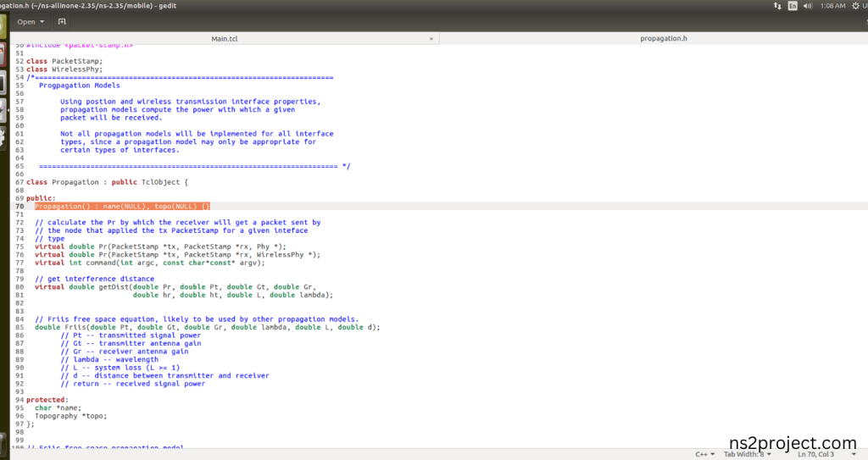Click '// Gr -- receiver antenna gain' comment
Screen dimensions: 868x460
tap(125, 352)
